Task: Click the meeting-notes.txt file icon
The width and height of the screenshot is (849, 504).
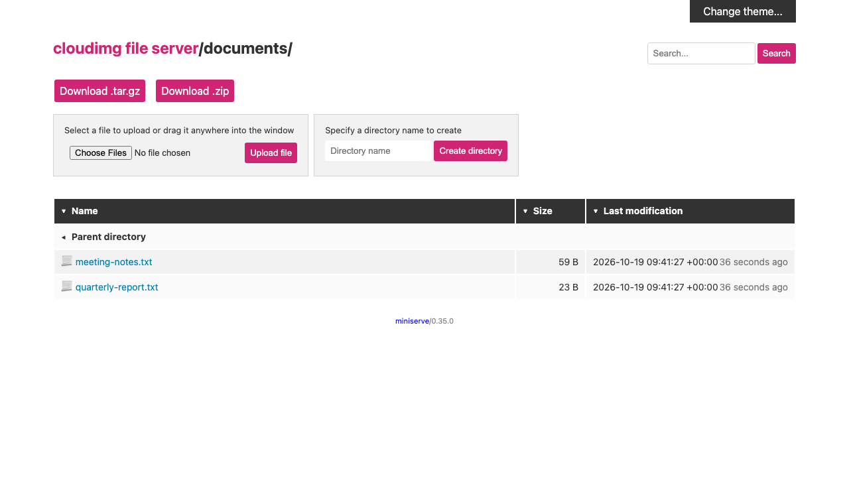Action: pyautogui.click(x=66, y=261)
